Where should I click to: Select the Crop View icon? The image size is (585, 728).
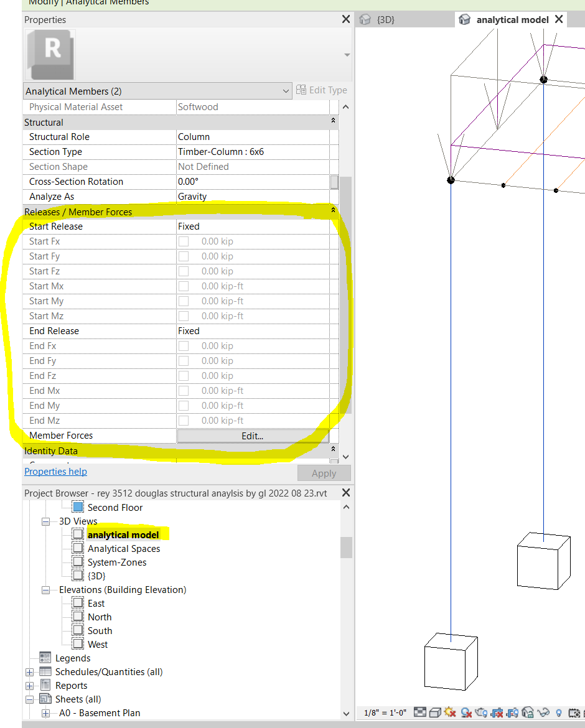(497, 713)
